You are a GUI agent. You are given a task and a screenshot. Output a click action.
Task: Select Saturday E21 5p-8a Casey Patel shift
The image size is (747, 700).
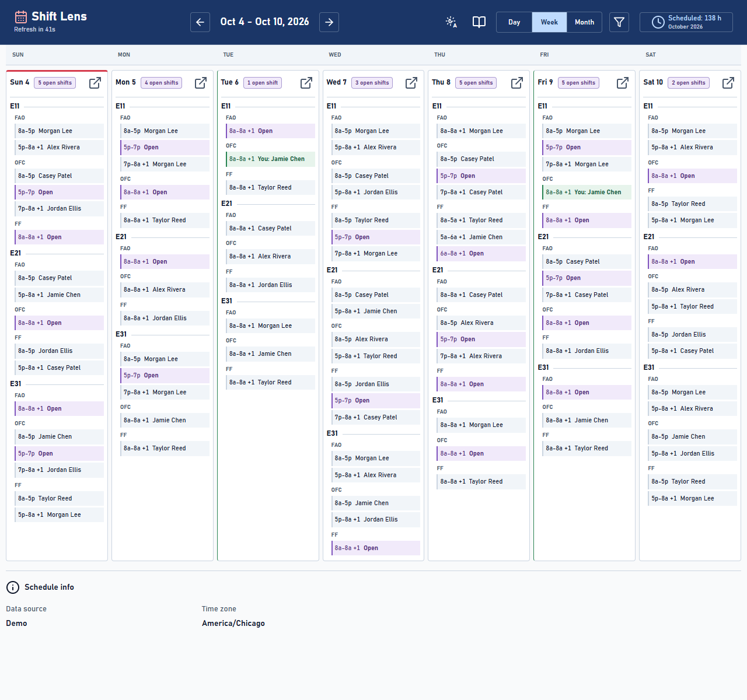pyautogui.click(x=692, y=351)
